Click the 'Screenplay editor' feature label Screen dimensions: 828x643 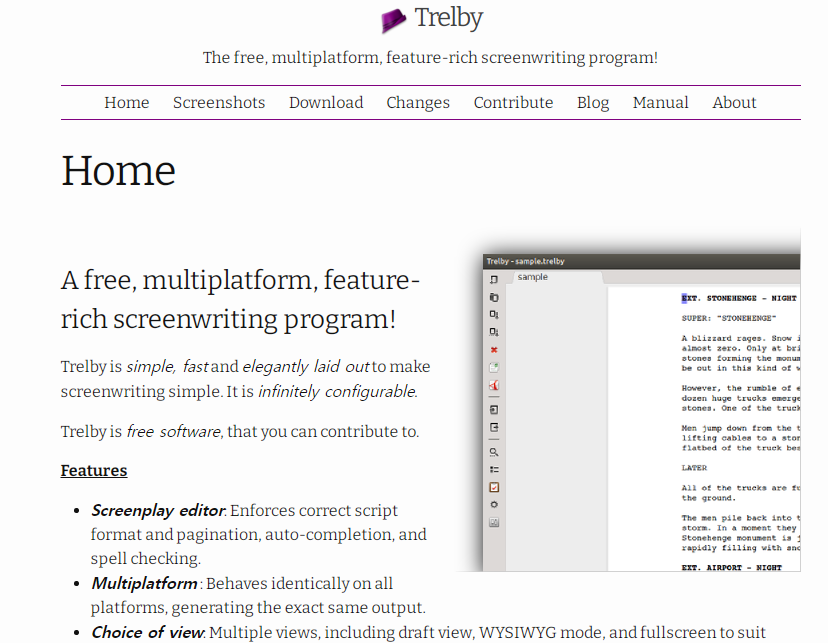[x=158, y=510]
